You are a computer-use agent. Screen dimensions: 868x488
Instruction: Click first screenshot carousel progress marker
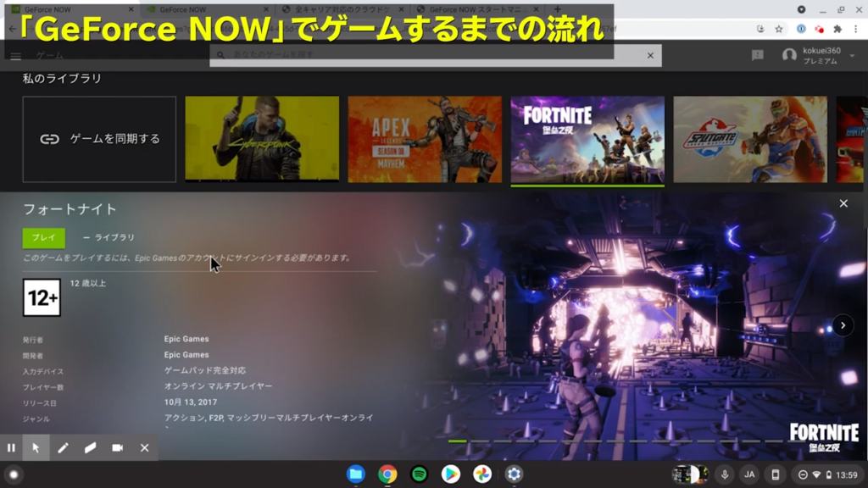[457, 441]
